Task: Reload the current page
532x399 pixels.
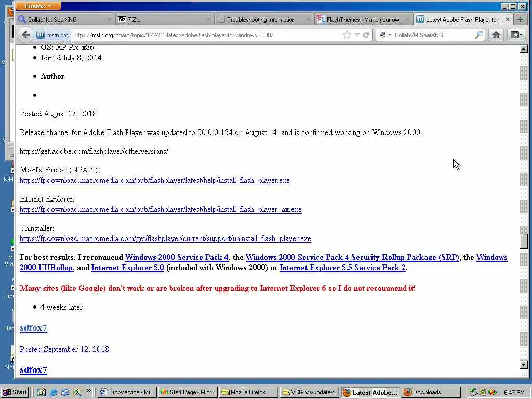Action: point(366,35)
